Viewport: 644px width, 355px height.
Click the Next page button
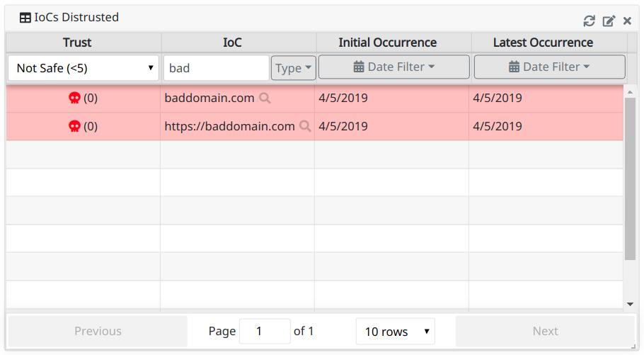click(545, 332)
